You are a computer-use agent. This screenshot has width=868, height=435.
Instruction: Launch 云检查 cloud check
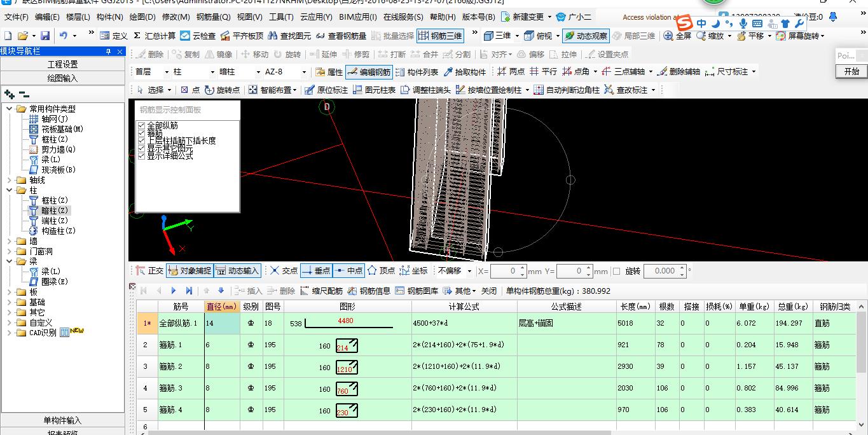click(x=198, y=36)
